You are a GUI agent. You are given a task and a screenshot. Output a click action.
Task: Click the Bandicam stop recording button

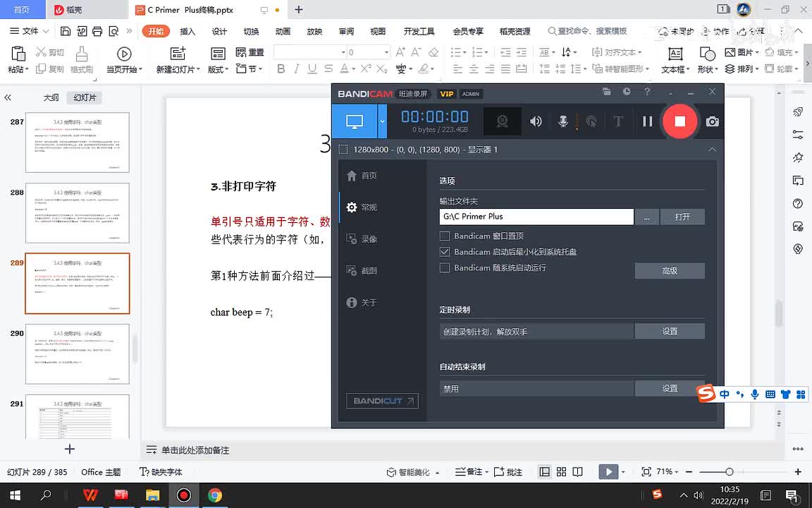[680, 121]
